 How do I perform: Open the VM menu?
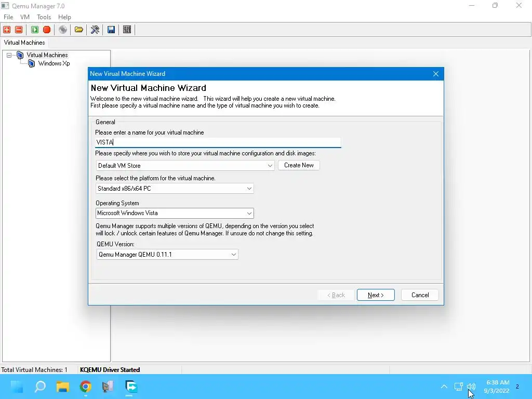coord(25,17)
